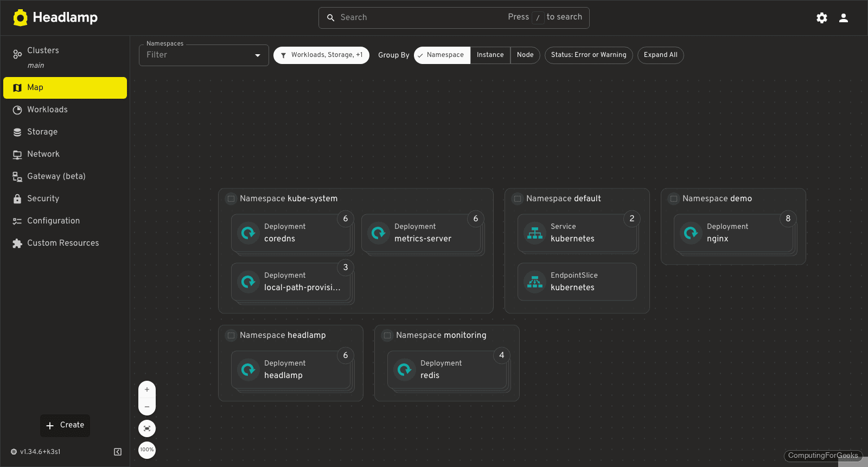Expand the local-path-provisioner group badge 3
The height and width of the screenshot is (467, 868).
click(x=346, y=268)
